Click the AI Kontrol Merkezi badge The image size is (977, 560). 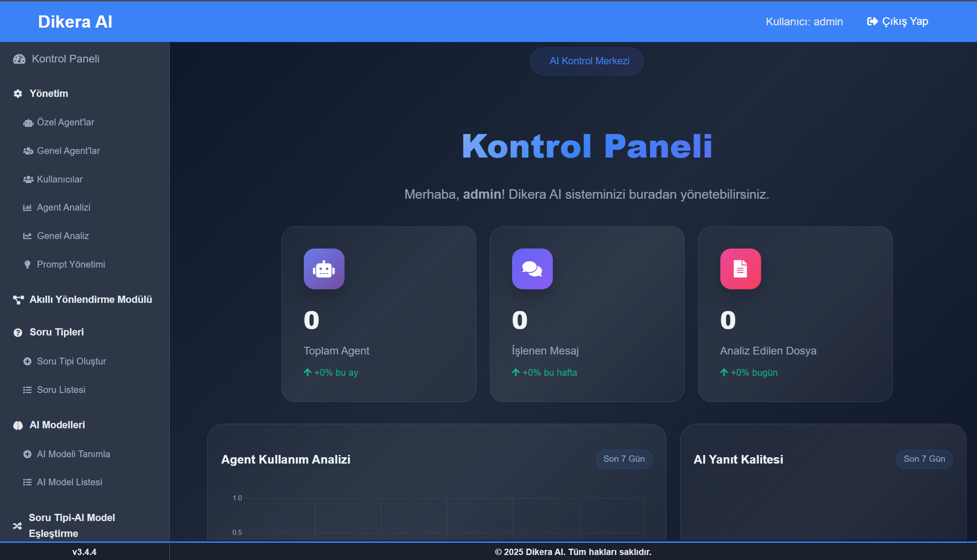(x=587, y=61)
